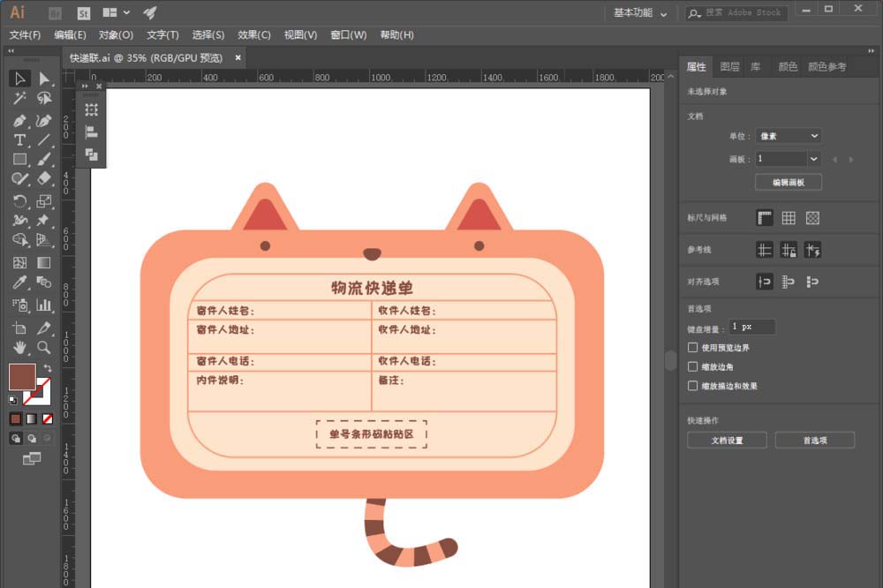Toggle grid display button
The image size is (883, 588).
coord(789,218)
